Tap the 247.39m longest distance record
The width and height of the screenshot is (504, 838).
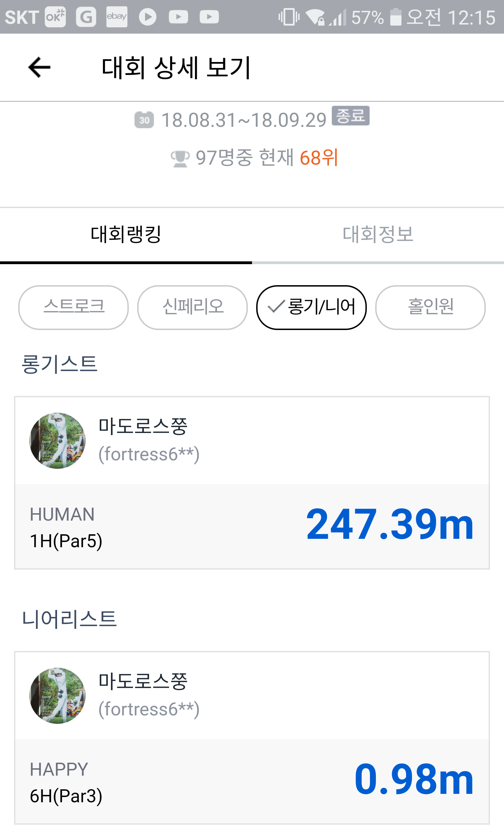click(x=390, y=524)
